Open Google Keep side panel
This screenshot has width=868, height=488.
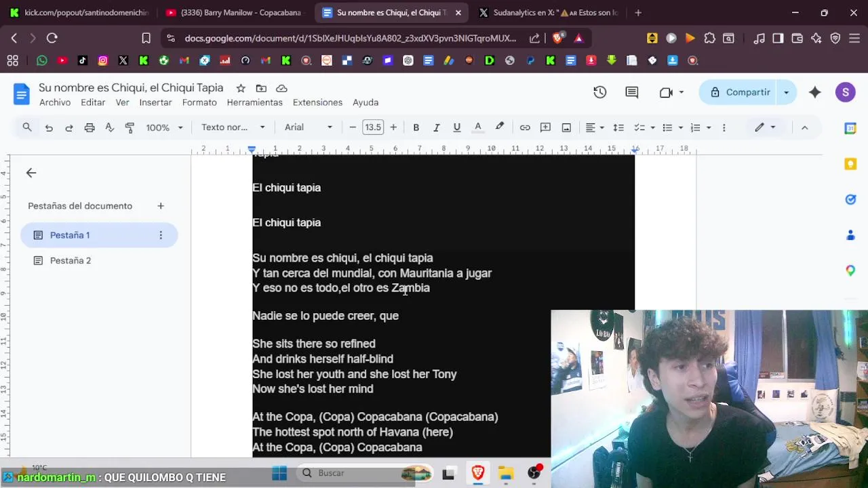click(x=850, y=164)
